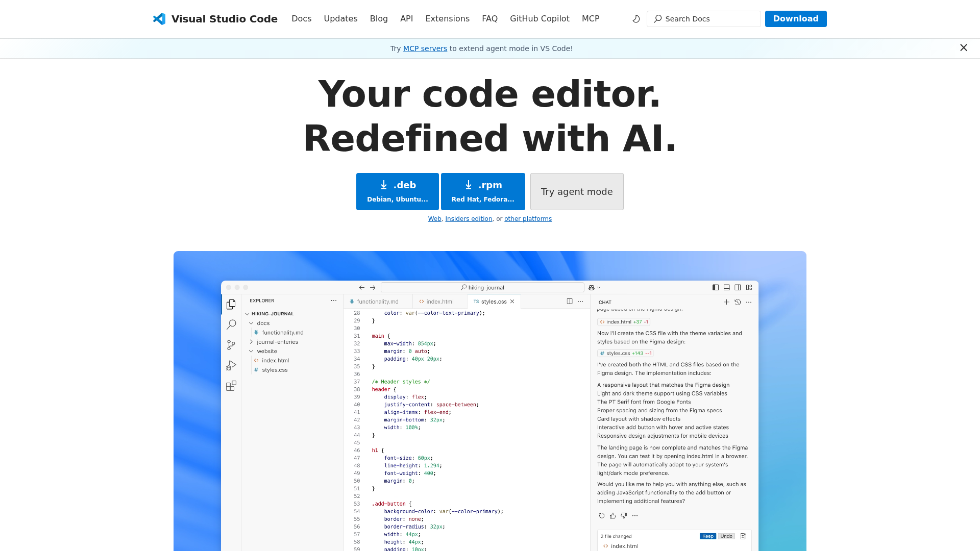Screen dimensions: 980x551
Task: Dismiss the MCP servers banner
Action: [964, 47]
